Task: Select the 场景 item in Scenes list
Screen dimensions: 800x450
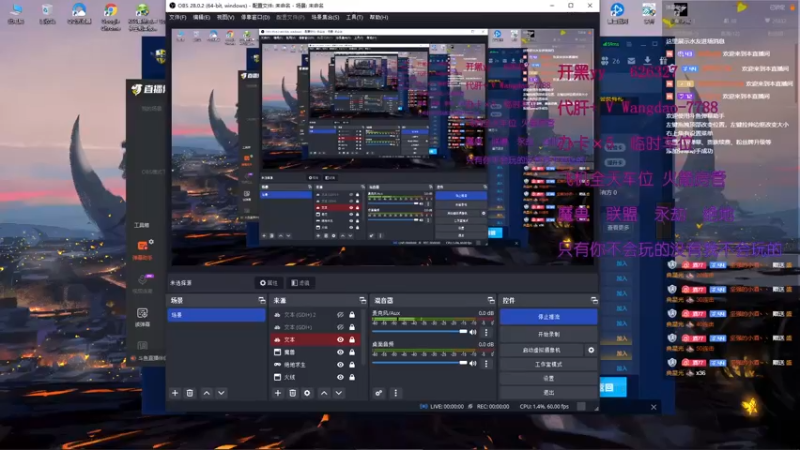Action: click(x=216, y=315)
